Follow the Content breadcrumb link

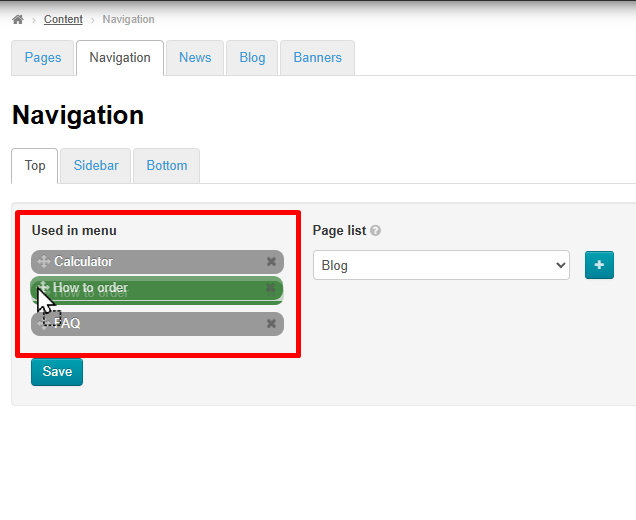63,20
